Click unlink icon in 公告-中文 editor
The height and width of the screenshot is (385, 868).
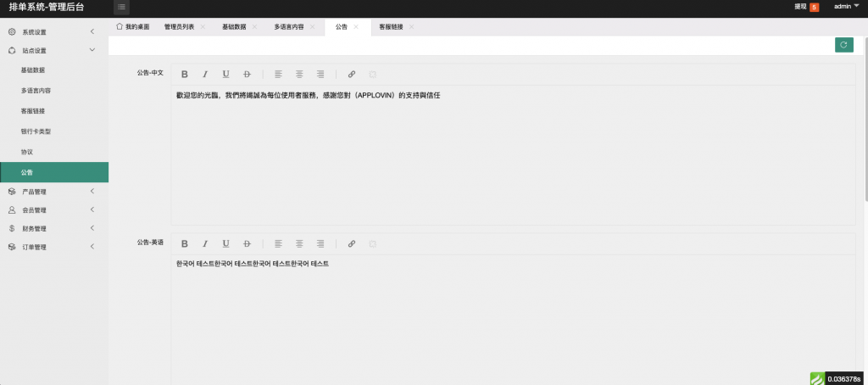[373, 75]
